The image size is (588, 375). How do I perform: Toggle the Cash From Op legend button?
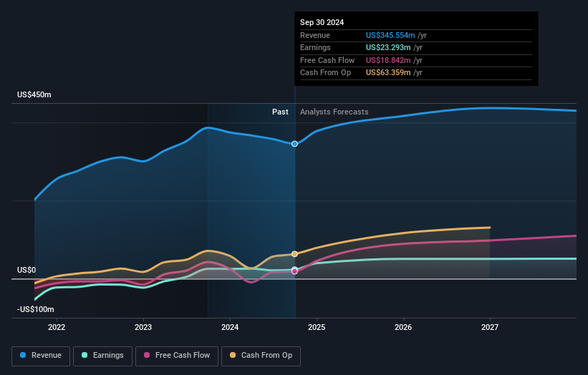click(261, 356)
